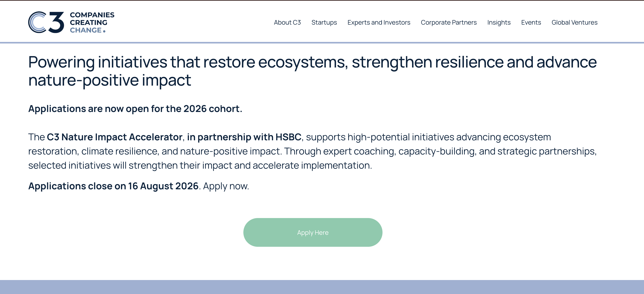The image size is (644, 294).
Task: Click the blue dot after CHANGE
Action: (x=104, y=31)
